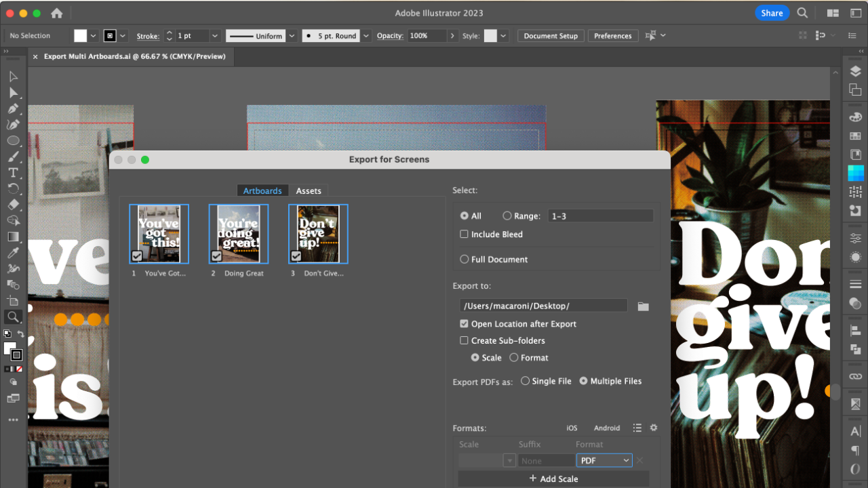This screenshot has height=488, width=868.
Task: Open the Scale value dropdown arrow
Action: 509,461
